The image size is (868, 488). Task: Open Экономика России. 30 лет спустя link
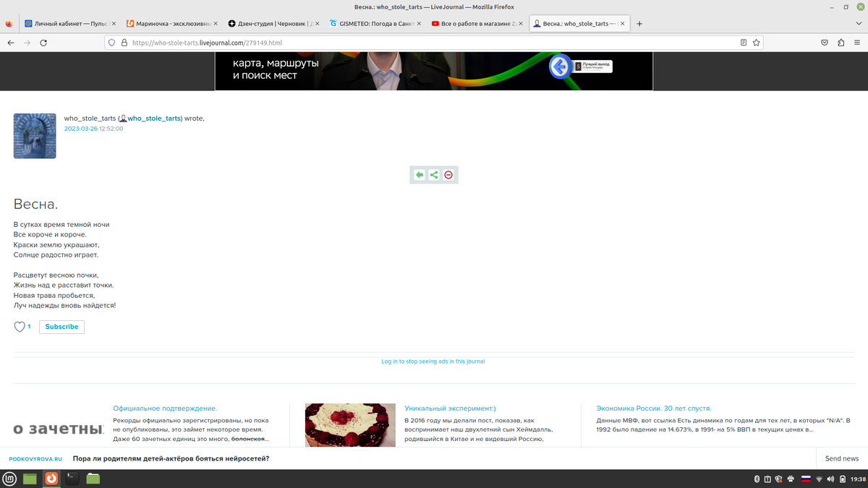click(654, 408)
